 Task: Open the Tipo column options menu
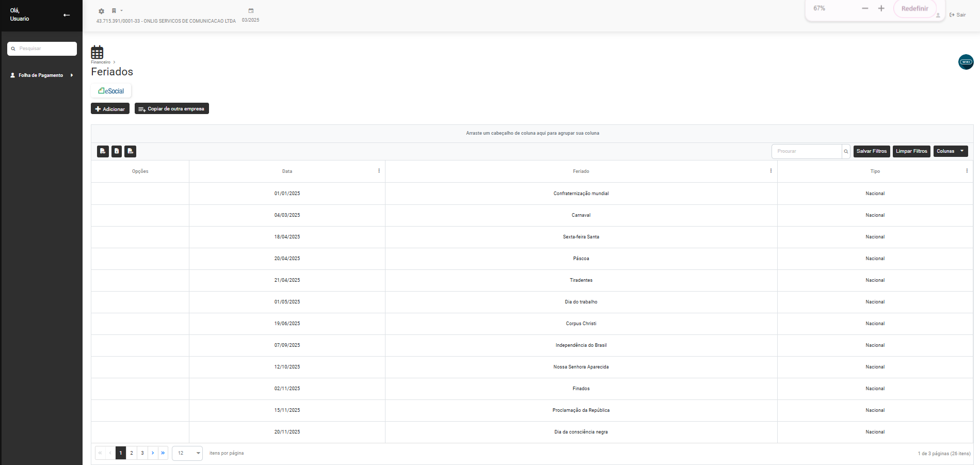(x=967, y=171)
